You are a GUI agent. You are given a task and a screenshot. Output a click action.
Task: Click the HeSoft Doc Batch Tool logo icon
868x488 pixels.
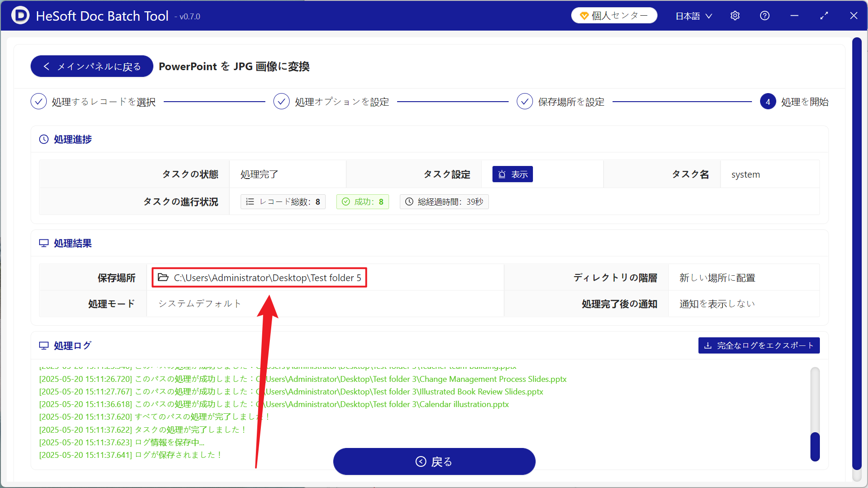(20, 15)
